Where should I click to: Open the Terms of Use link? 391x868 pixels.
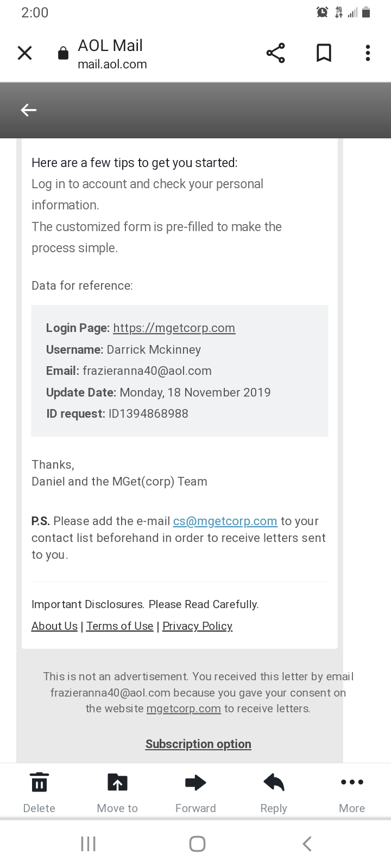coord(120,626)
